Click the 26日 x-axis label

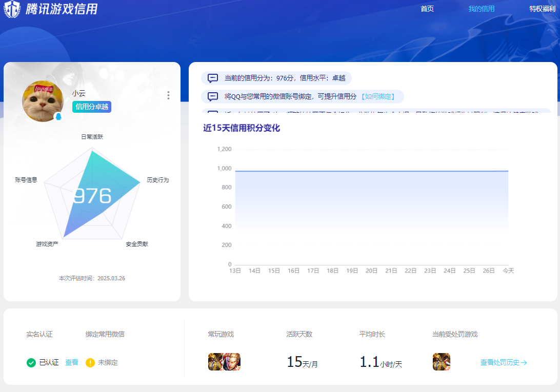click(489, 271)
